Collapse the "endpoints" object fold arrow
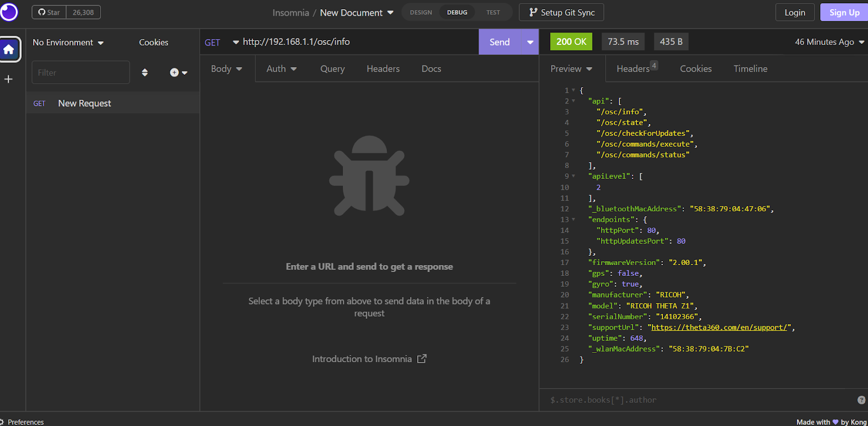Viewport: 868px width, 426px height. (573, 220)
